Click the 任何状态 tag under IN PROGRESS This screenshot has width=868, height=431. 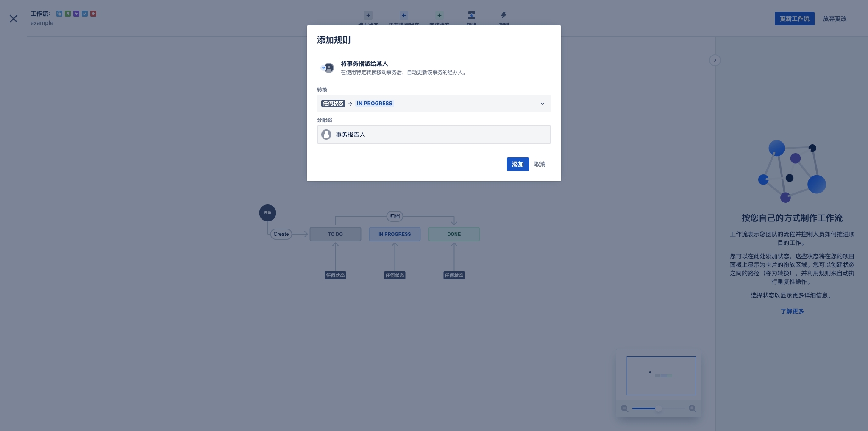395,275
